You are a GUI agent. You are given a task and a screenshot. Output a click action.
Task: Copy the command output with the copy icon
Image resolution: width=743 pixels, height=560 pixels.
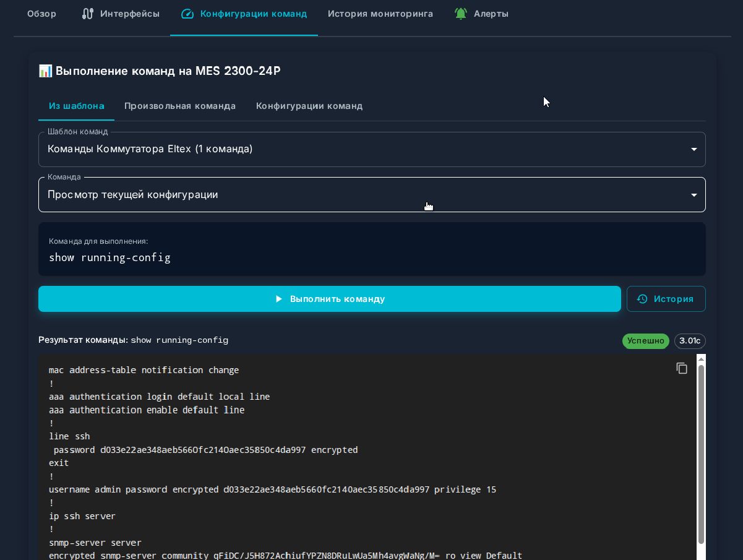(x=681, y=368)
